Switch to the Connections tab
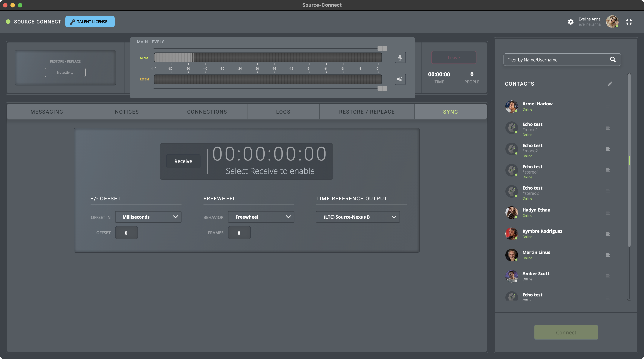This screenshot has height=359, width=644. pos(207,112)
